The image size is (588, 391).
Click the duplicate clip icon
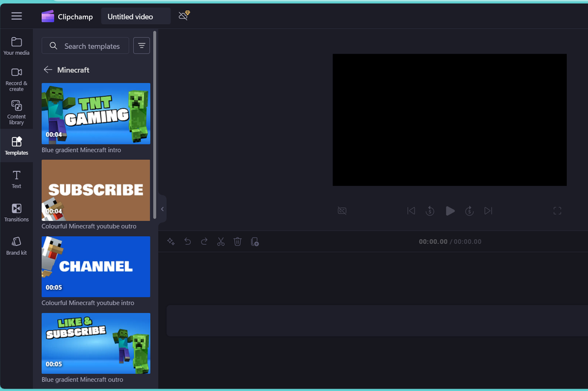(x=255, y=241)
